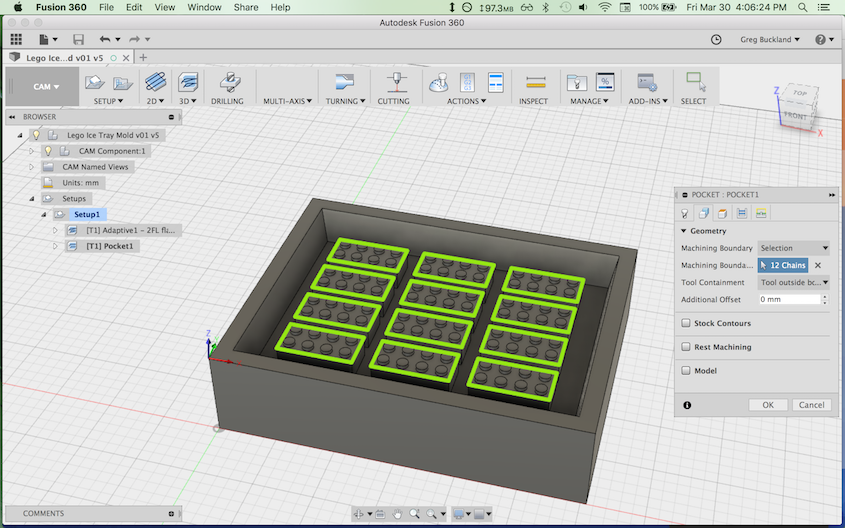Select the 2D toolpath icon
The width and height of the screenshot is (845, 528).
point(156,82)
